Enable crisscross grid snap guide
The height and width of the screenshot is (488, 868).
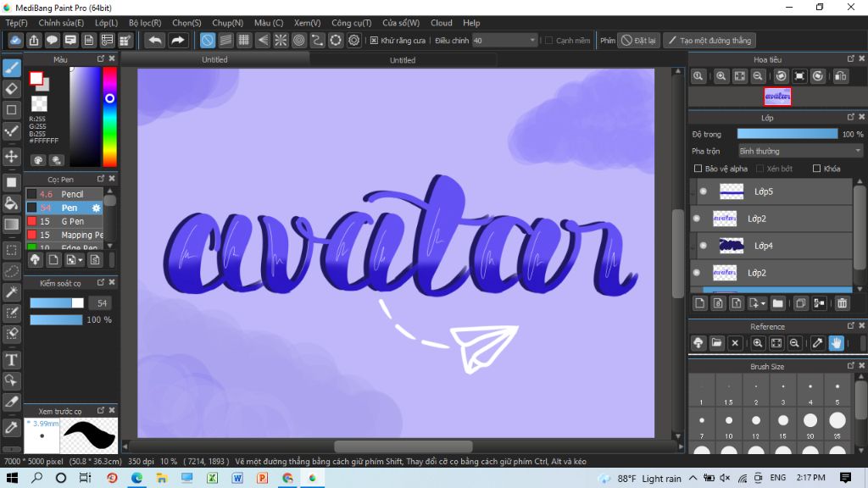click(243, 41)
